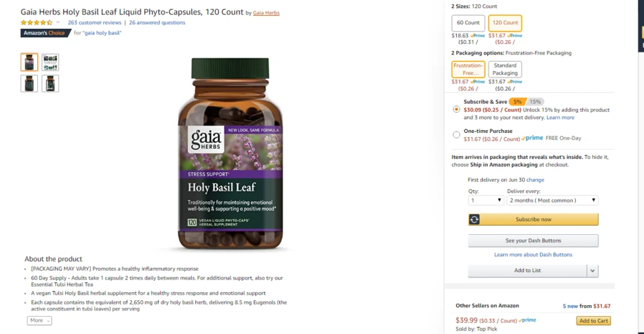Choose the Subscribe & Save radio option
Screen dimensions: 644x334
click(x=456, y=109)
